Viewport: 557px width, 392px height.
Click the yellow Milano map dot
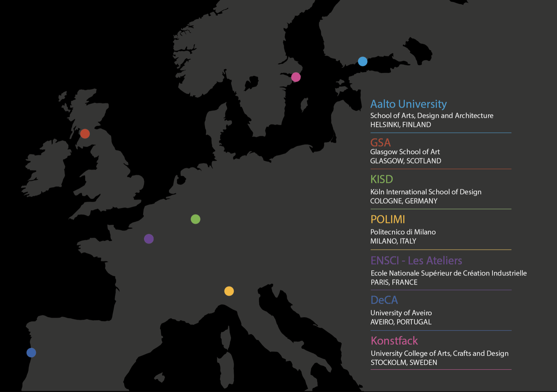click(x=229, y=291)
